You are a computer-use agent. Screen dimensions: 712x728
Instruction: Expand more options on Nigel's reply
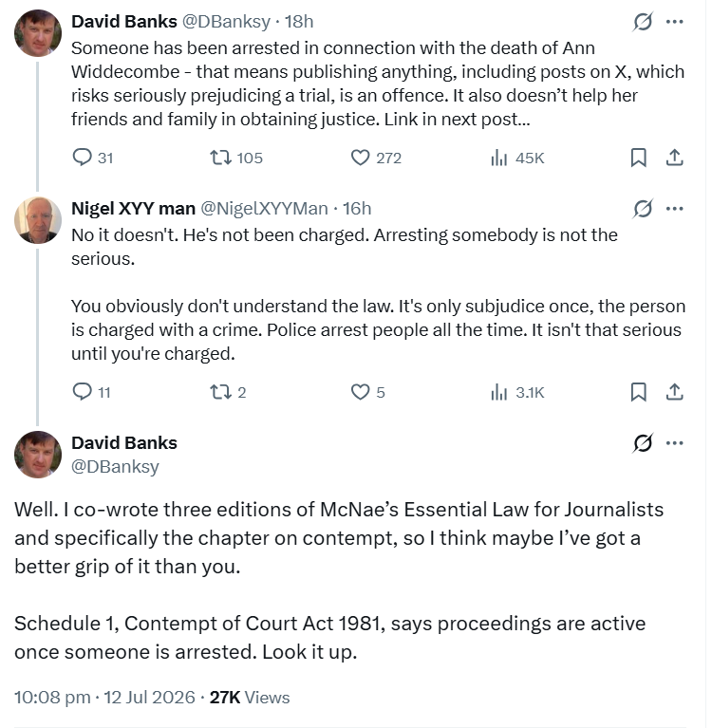[x=674, y=209]
